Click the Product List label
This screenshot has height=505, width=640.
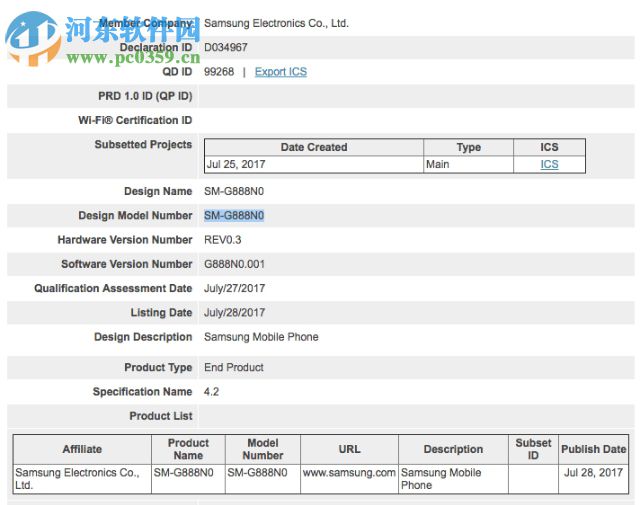pos(161,416)
